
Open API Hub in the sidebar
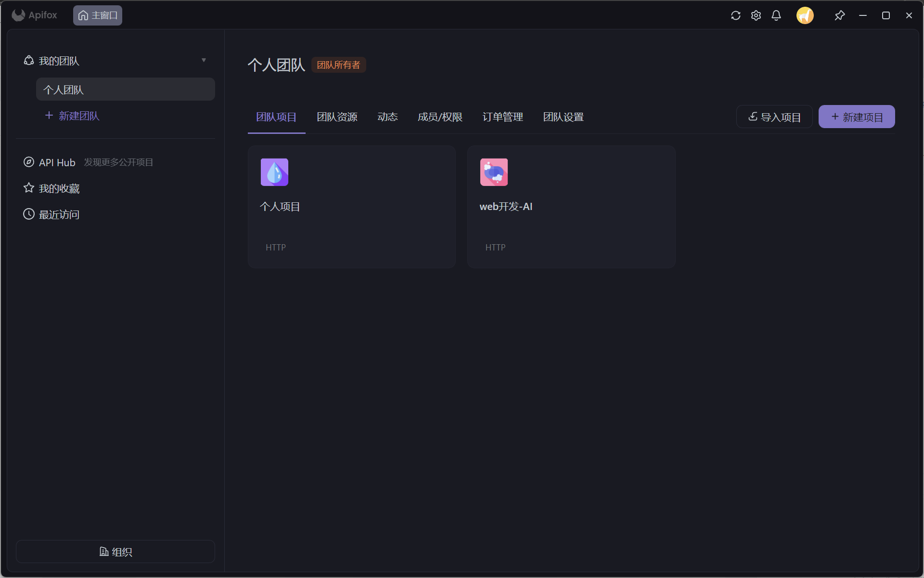(57, 162)
